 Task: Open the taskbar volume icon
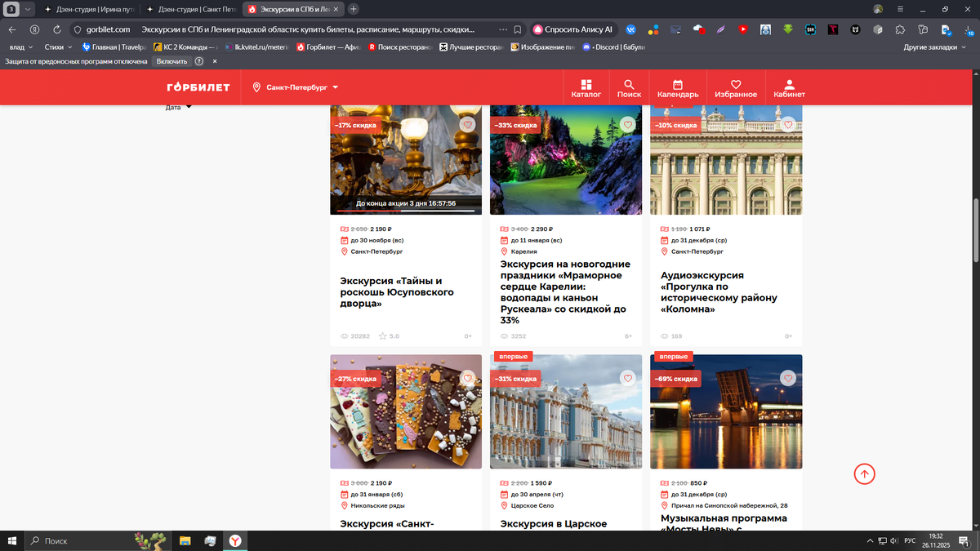tap(893, 541)
